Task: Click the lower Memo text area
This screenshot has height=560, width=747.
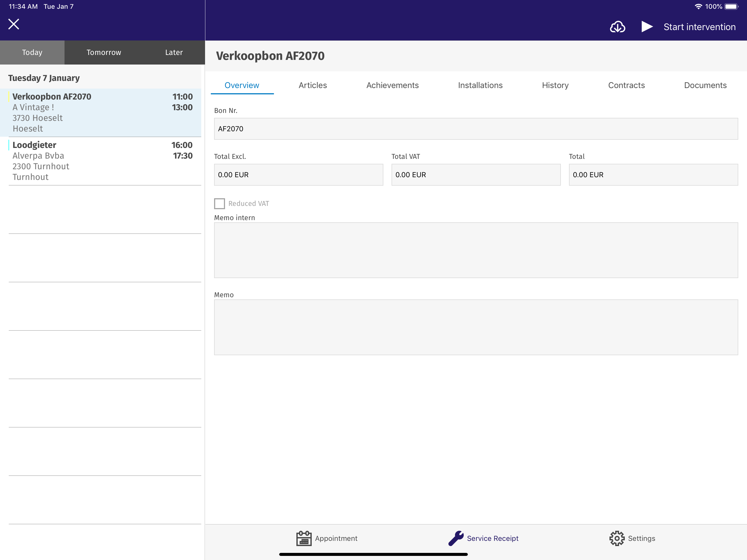Action: (x=476, y=327)
